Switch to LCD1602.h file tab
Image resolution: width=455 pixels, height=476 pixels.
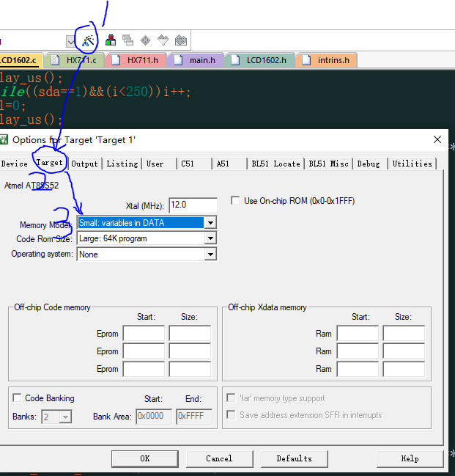(259, 60)
